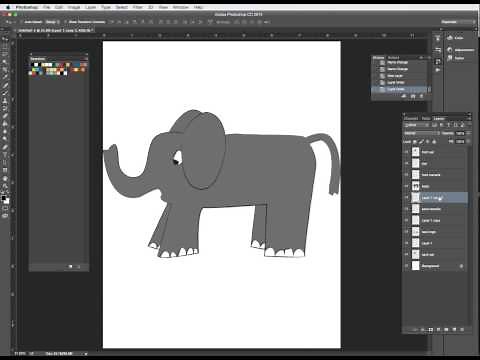Select the Lasso tool

click(5, 54)
